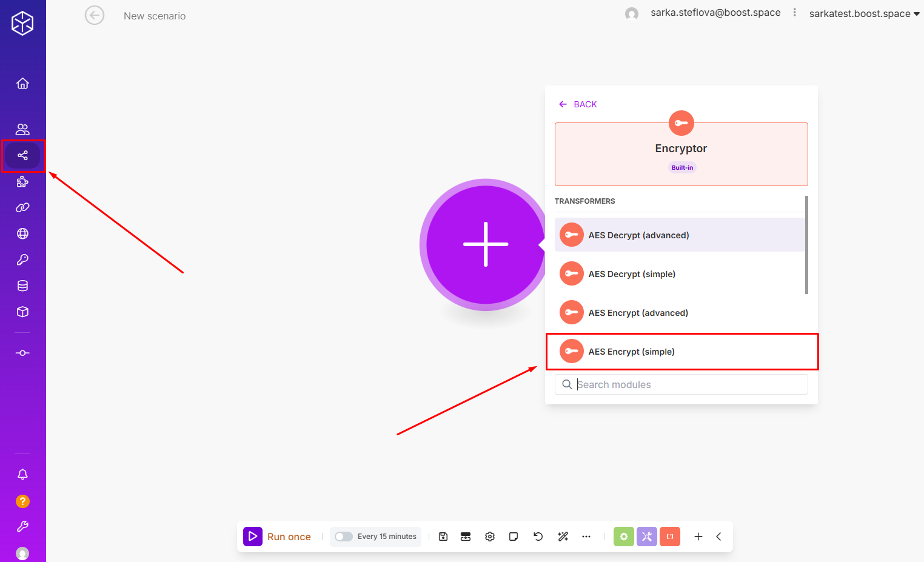
Task: Open the Scenarios share icon in sidebar
Action: point(22,156)
